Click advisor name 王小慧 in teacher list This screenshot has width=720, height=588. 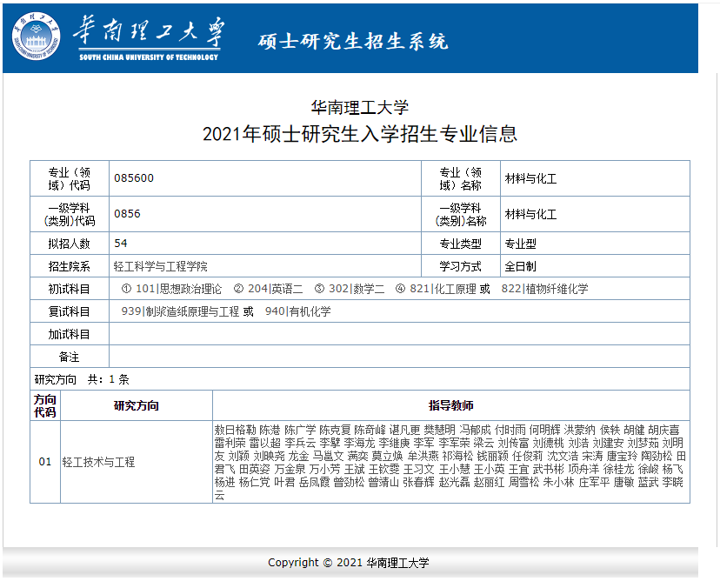pyautogui.click(x=454, y=469)
